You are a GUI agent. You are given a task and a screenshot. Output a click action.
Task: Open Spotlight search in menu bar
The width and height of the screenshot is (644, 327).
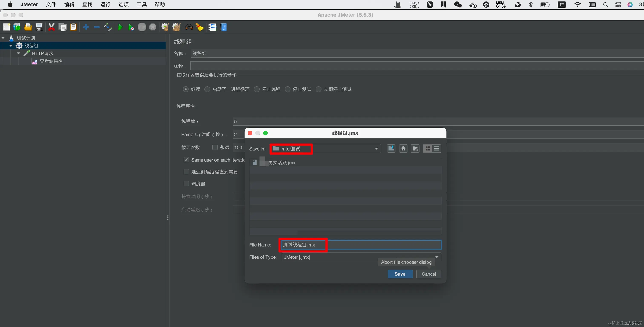point(605,4)
